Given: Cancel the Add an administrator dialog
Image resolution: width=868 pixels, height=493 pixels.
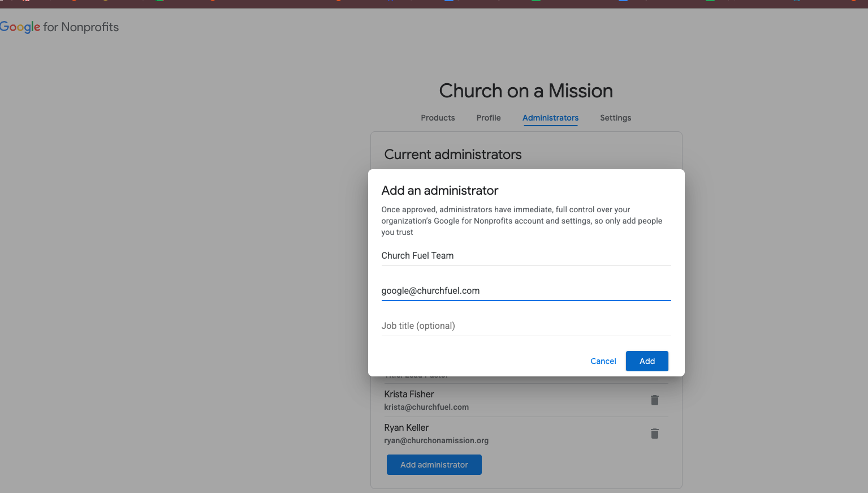Looking at the screenshot, I should click(x=603, y=361).
